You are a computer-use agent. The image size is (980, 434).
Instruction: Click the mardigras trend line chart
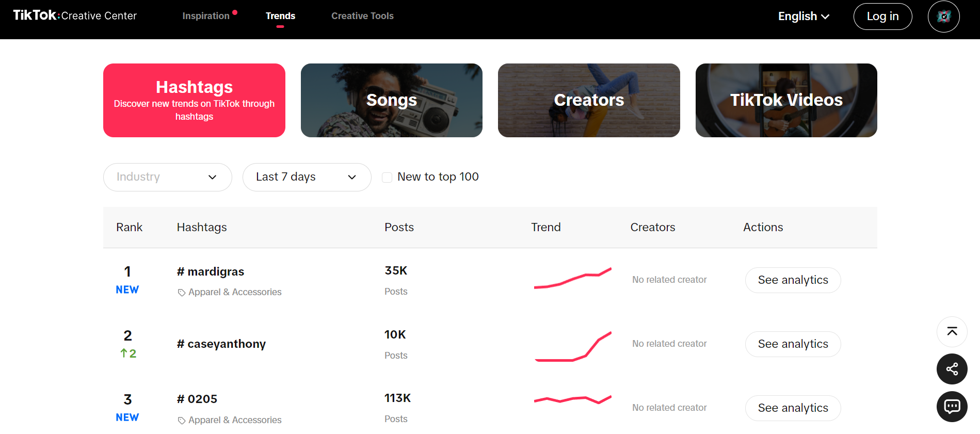pyautogui.click(x=572, y=279)
